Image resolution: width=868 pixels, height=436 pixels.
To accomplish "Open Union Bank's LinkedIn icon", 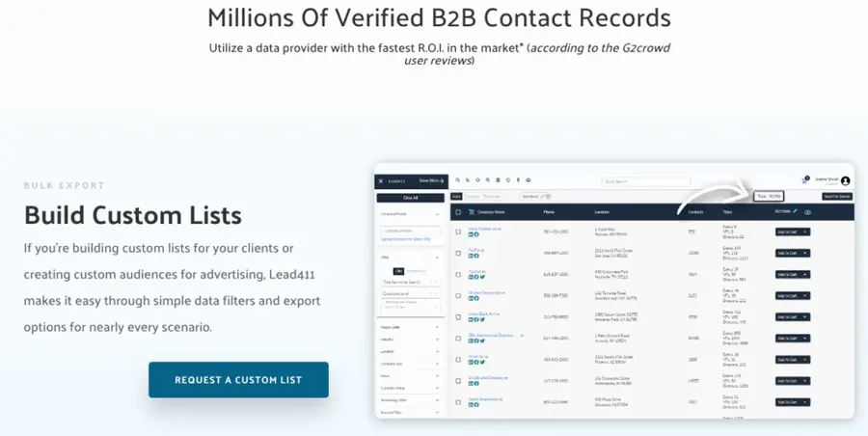I will (471, 319).
